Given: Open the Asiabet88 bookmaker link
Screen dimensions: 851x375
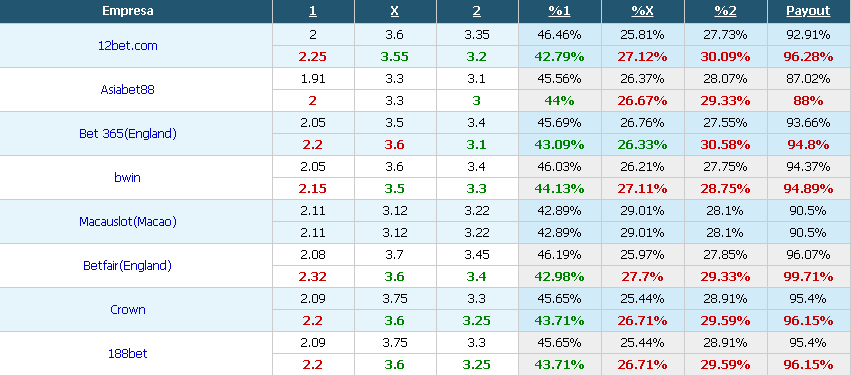Looking at the screenshot, I should [128, 90].
